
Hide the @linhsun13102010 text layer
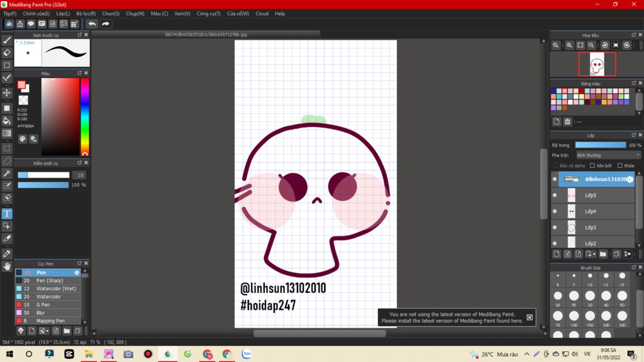click(x=555, y=179)
